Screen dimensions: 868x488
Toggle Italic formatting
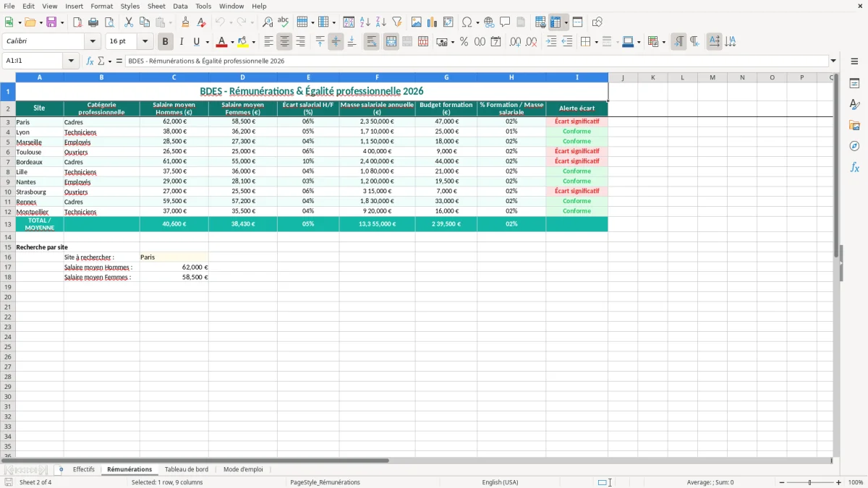point(181,42)
